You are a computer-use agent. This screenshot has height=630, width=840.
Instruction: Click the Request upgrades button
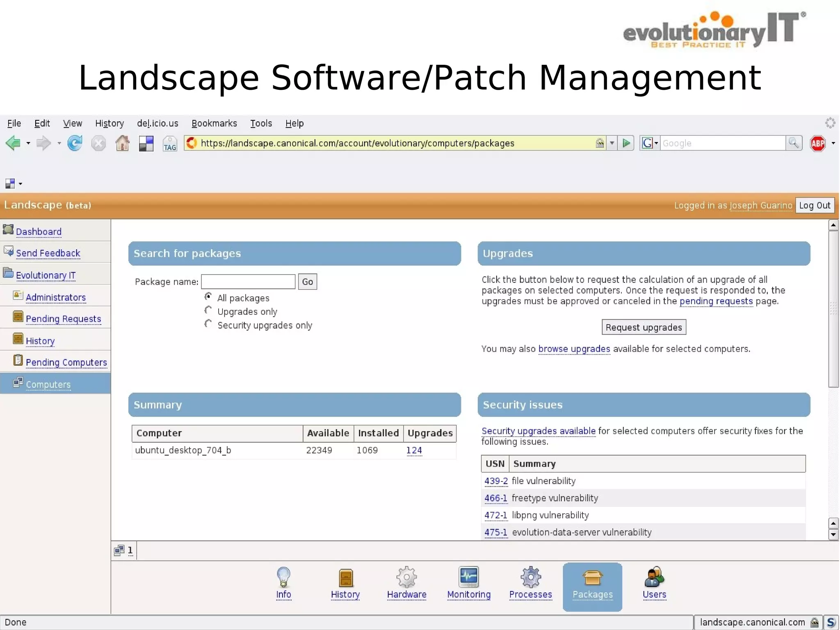[644, 327]
